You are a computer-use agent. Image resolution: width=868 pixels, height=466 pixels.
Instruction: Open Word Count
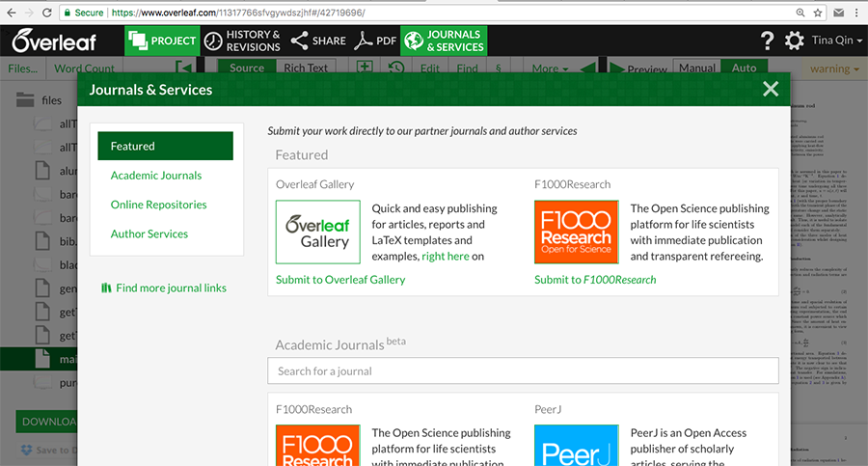tap(84, 69)
